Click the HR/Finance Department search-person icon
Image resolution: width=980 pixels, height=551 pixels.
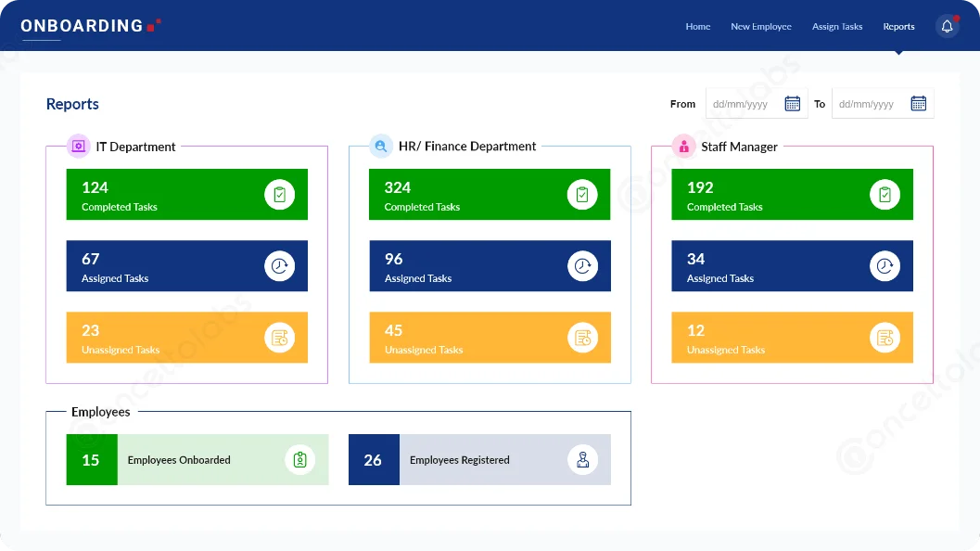pyautogui.click(x=380, y=147)
